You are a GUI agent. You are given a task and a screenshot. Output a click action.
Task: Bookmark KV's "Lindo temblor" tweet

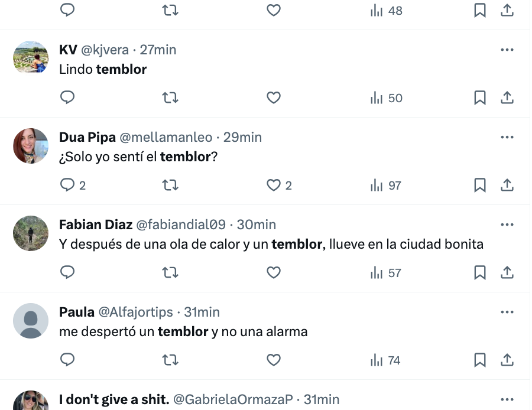[x=480, y=97]
